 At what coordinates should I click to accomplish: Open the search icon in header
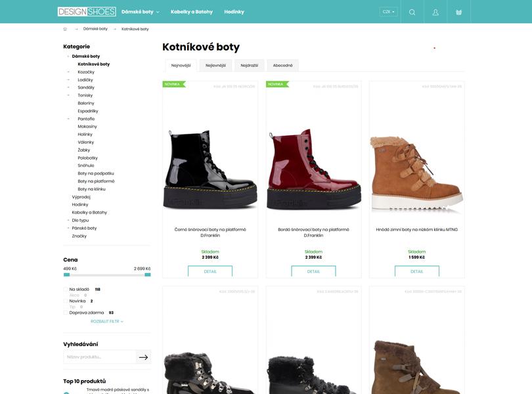(412, 12)
